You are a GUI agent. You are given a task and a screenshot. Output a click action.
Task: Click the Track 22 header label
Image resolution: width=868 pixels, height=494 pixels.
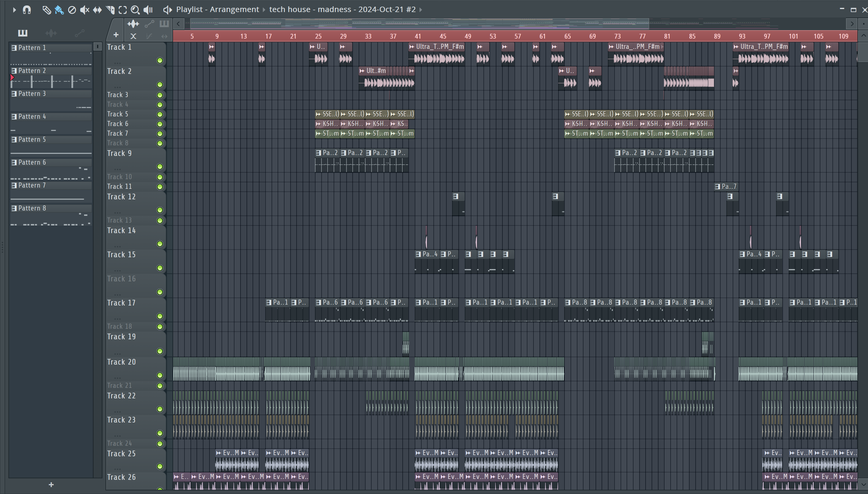121,396
